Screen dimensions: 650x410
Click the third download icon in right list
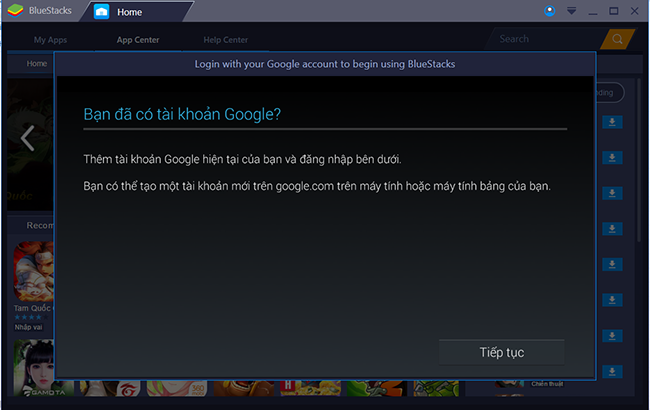click(x=612, y=193)
